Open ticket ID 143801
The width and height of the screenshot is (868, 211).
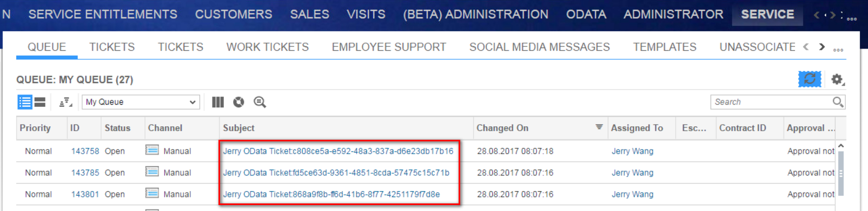(85, 194)
